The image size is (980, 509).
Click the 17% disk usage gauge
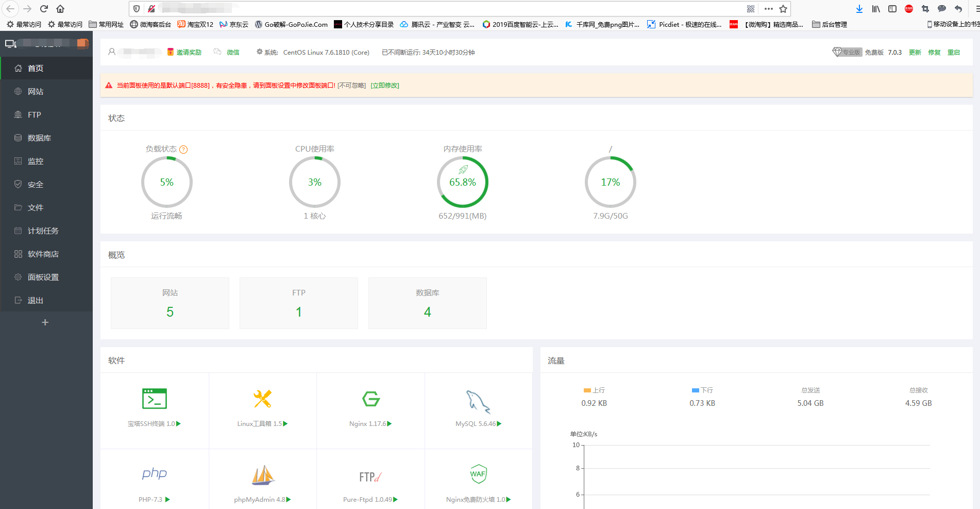tap(611, 182)
